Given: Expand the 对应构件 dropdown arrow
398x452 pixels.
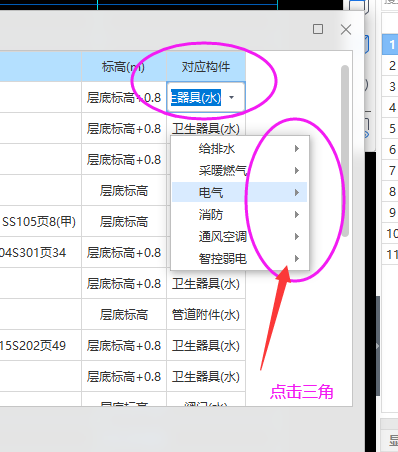Looking at the screenshot, I should coord(231,97).
